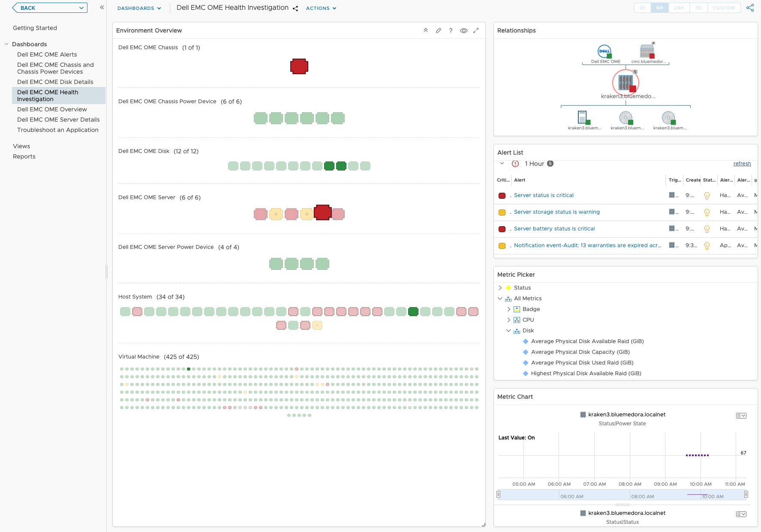Open the Server status is critical alert
The width and height of the screenshot is (761, 532).
(x=544, y=195)
